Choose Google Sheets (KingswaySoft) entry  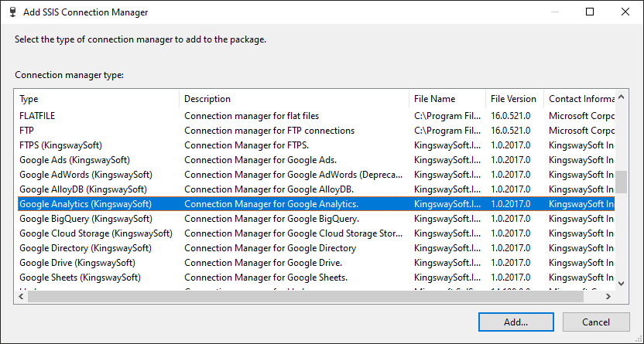(x=317, y=278)
